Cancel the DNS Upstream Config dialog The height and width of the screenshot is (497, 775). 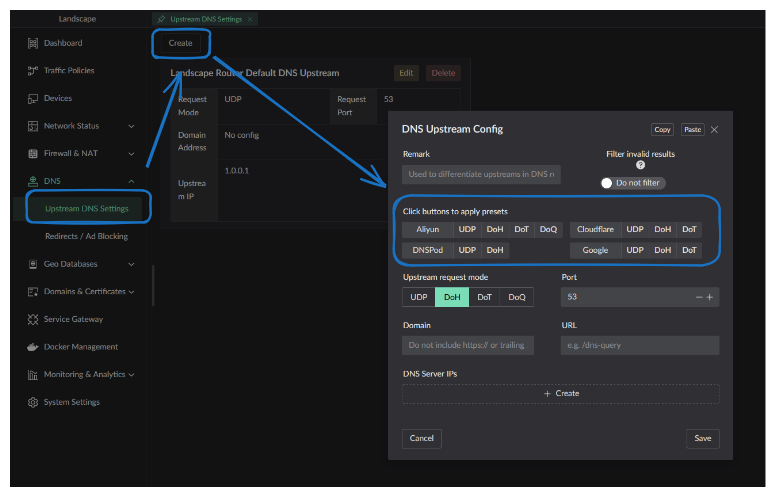tap(422, 439)
